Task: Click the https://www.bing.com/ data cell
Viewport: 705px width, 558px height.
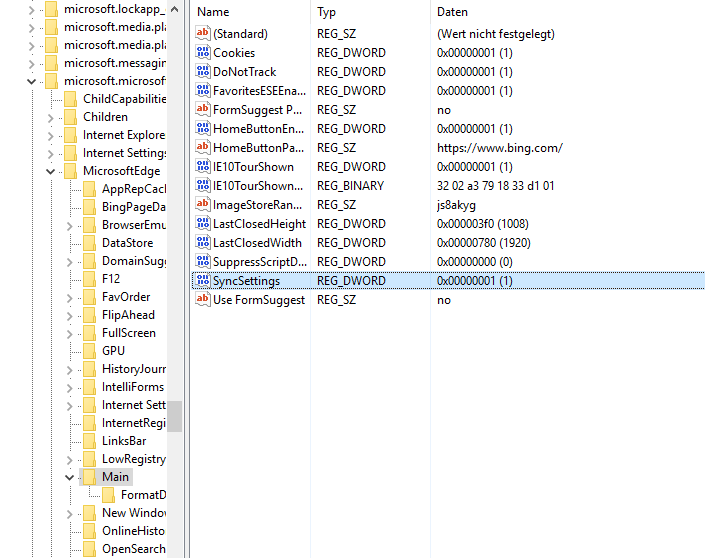Action: point(500,147)
